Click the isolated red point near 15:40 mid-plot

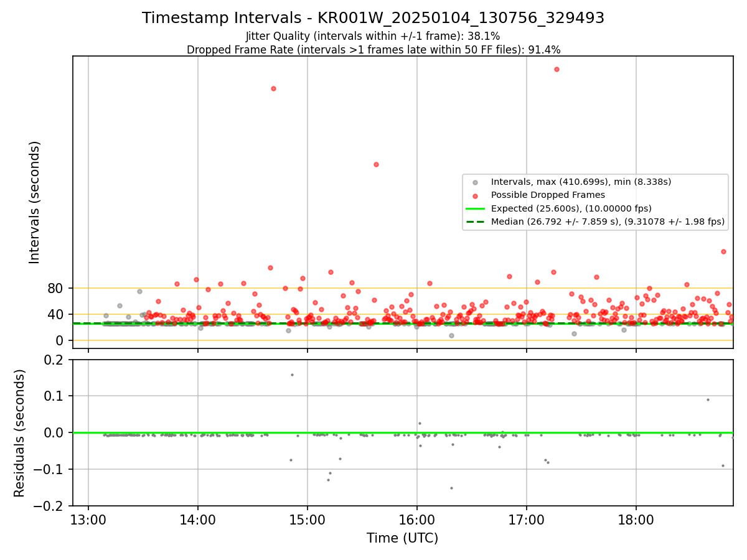[376, 164]
